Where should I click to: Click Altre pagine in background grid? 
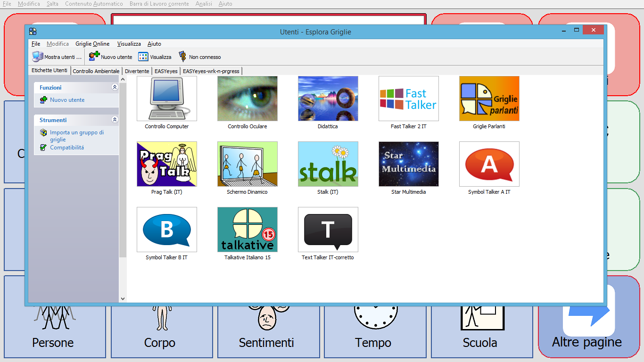[589, 331]
